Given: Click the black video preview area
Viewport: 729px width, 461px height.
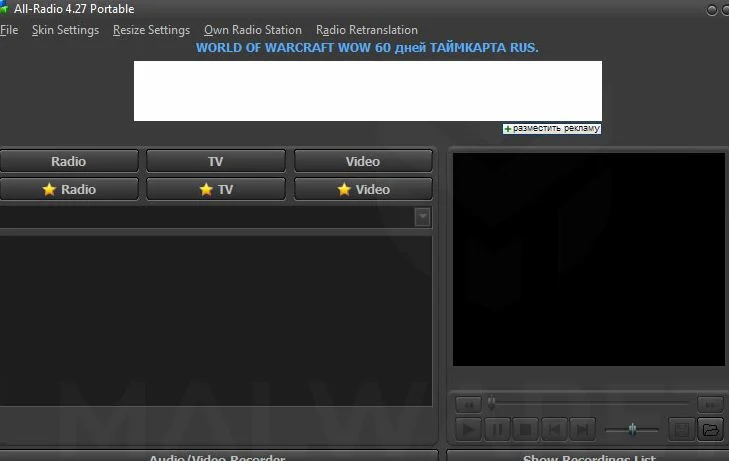Looking at the screenshot, I should tap(589, 259).
